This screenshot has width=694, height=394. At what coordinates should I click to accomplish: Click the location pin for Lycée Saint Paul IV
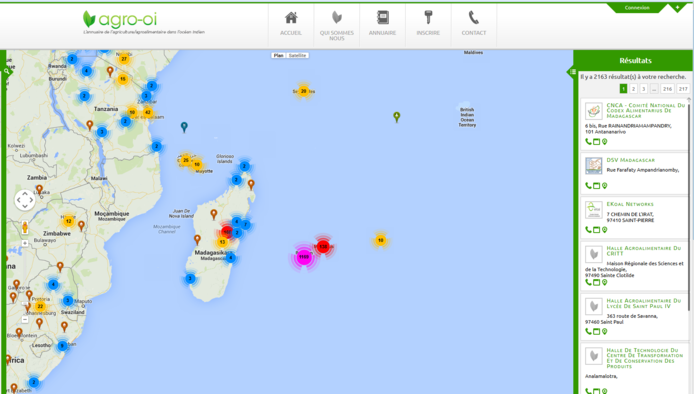click(604, 331)
